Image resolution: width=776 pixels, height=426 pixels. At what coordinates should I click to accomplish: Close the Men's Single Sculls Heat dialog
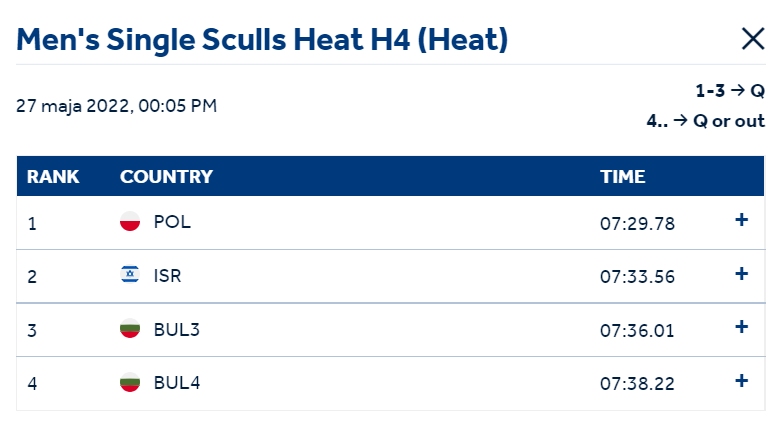tap(753, 39)
